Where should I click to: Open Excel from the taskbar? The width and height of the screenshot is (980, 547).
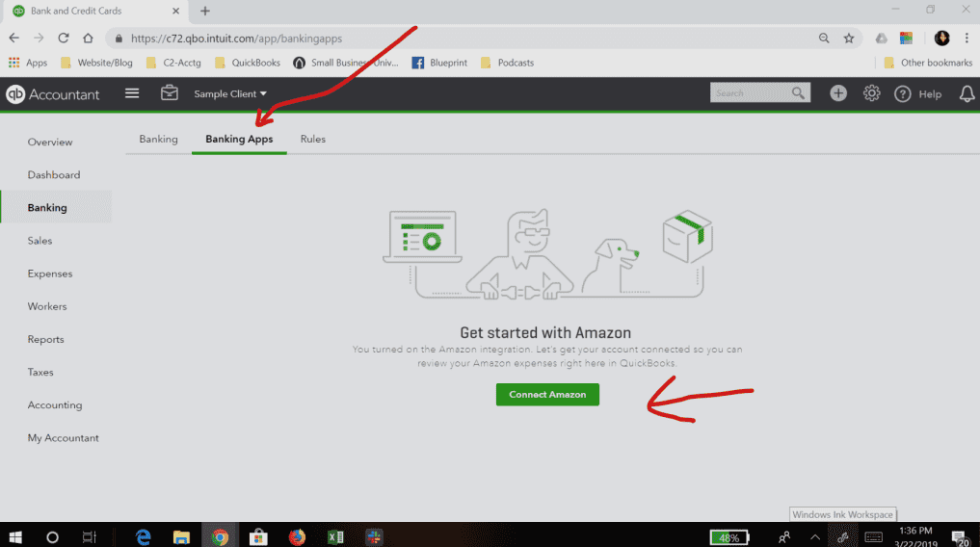335,537
